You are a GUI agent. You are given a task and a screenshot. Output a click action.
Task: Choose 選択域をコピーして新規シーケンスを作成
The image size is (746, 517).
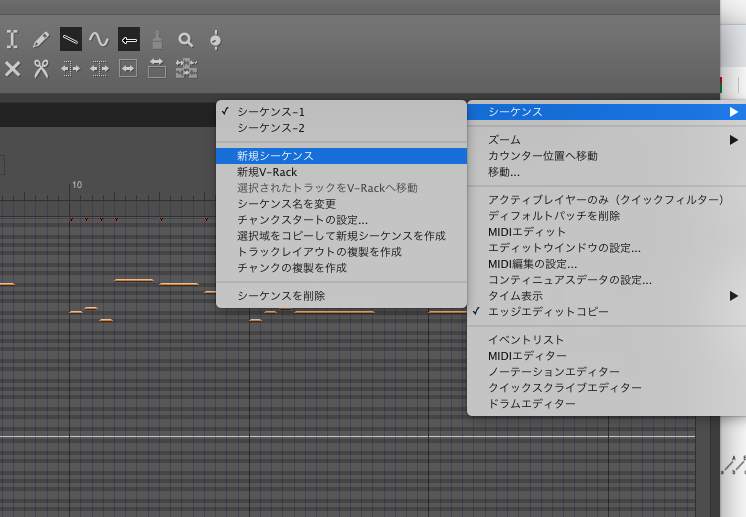pos(341,236)
